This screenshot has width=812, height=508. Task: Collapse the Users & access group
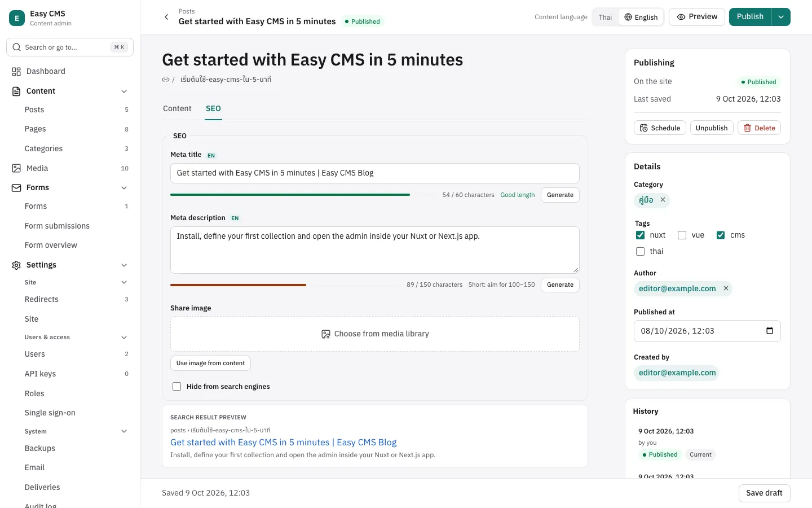click(124, 338)
